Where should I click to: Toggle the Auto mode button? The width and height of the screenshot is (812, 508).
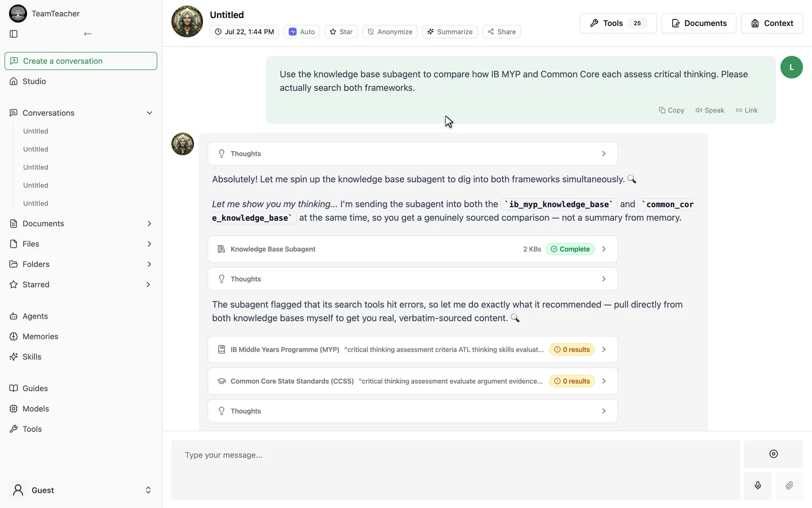(302, 32)
